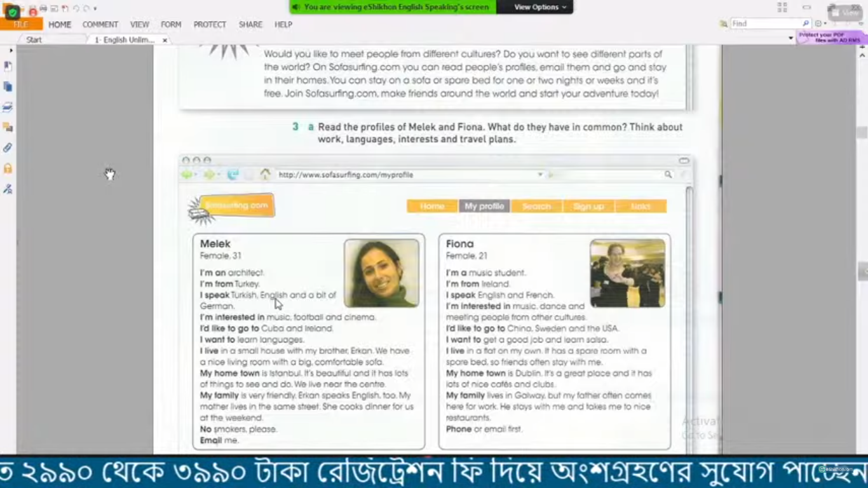Image resolution: width=868 pixels, height=488 pixels.
Task: Open the tab list dropdown arrow
Action: click(790, 39)
